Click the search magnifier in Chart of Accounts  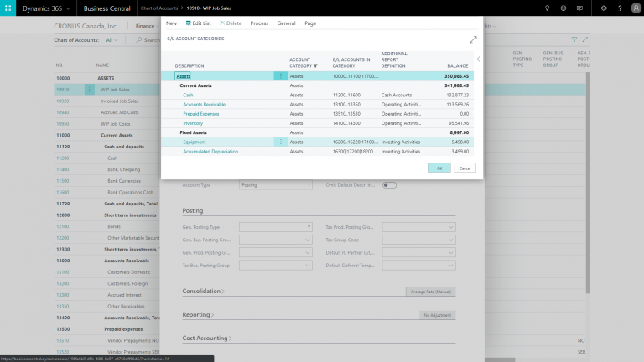(x=139, y=40)
